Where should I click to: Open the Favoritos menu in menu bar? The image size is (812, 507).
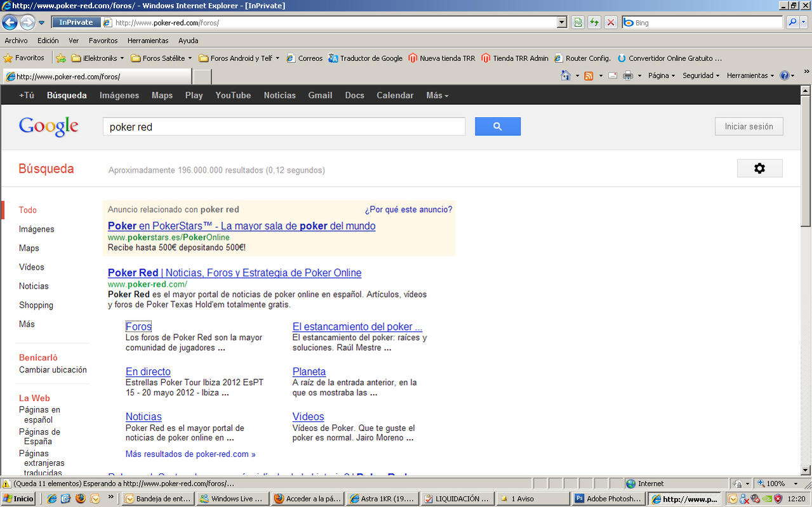(x=103, y=41)
